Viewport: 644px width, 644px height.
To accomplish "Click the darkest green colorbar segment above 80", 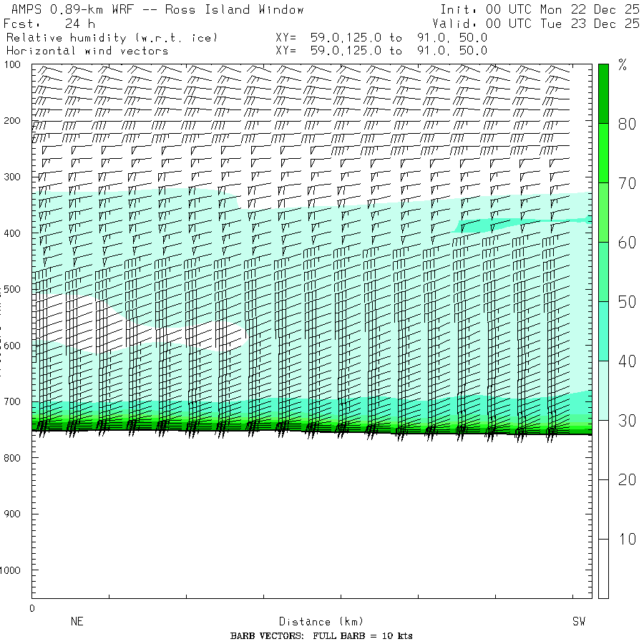I will click(603, 94).
